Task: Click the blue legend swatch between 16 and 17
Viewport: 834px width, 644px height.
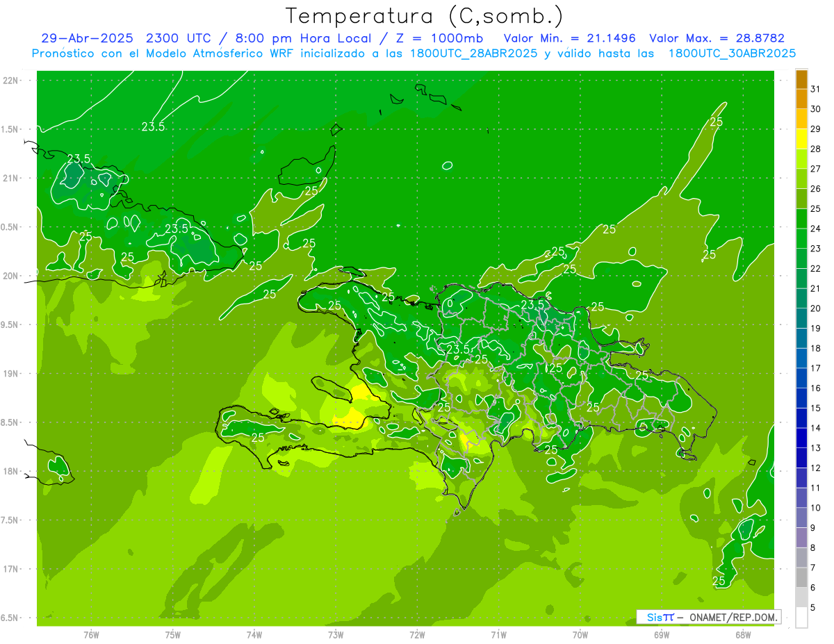Action: coord(801,379)
